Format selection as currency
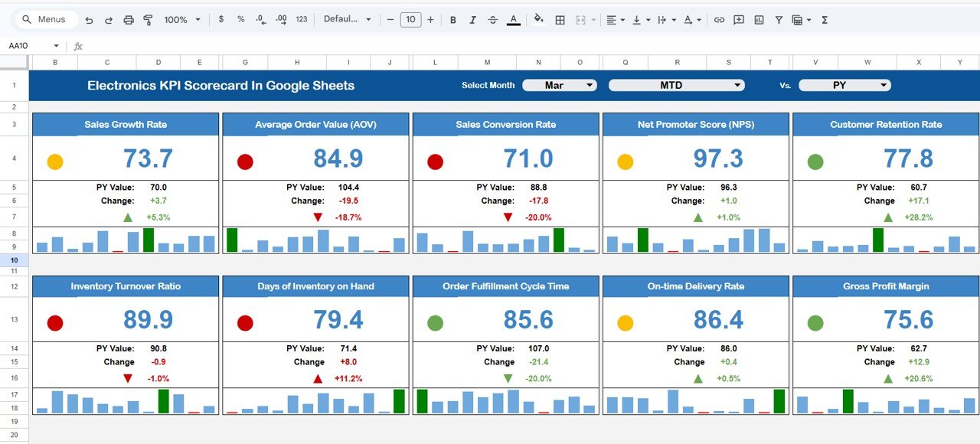Image resolution: width=980 pixels, height=444 pixels. click(221, 20)
